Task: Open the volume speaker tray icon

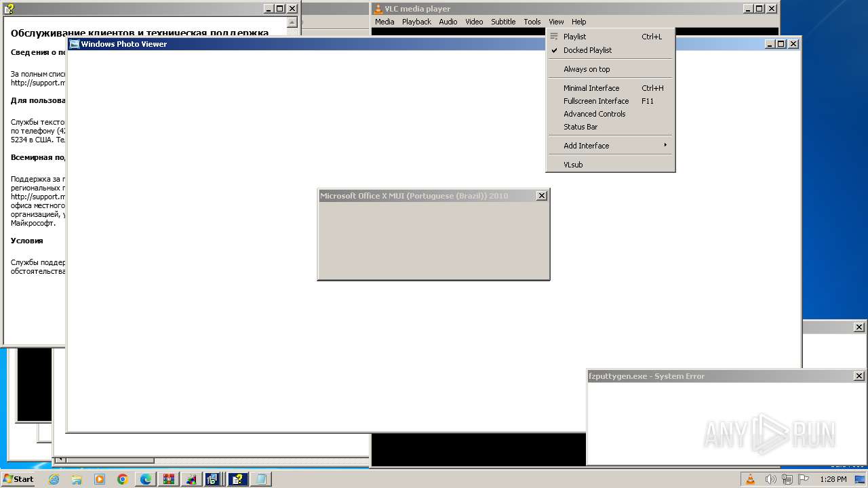Action: pyautogui.click(x=770, y=479)
